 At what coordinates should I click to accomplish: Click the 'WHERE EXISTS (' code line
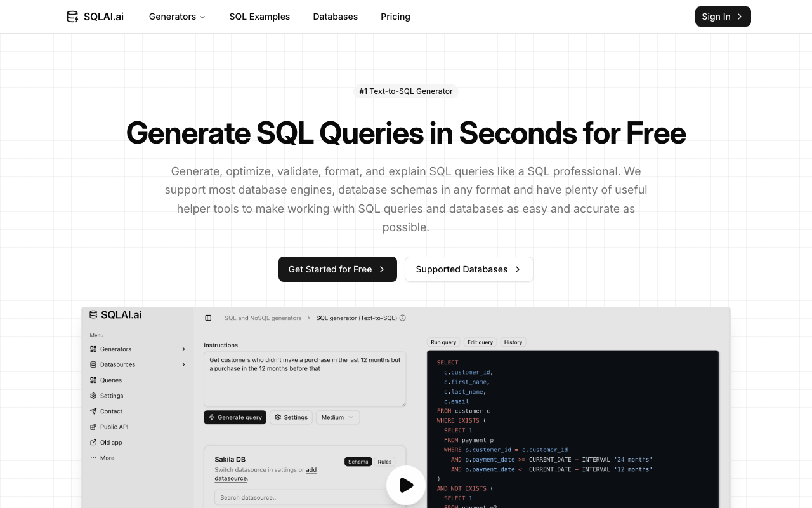coord(461,420)
